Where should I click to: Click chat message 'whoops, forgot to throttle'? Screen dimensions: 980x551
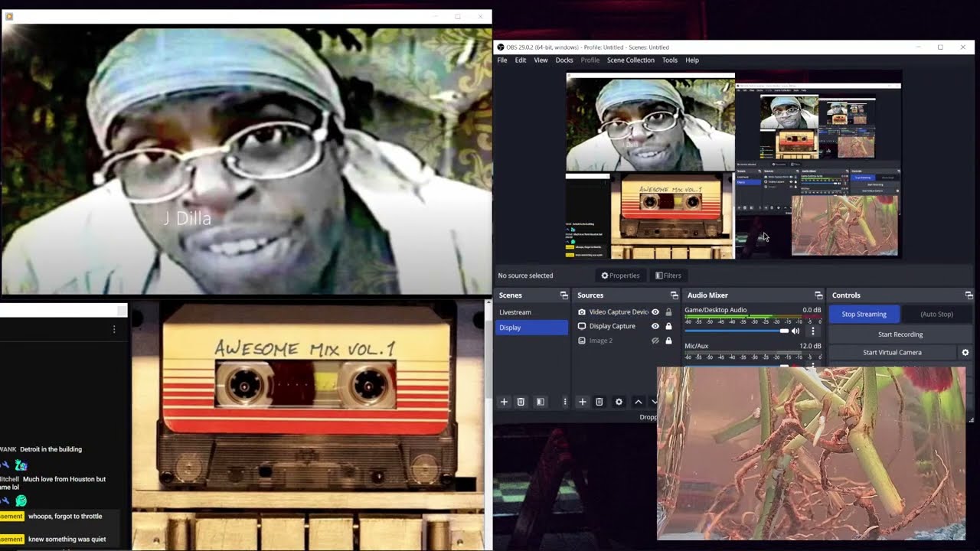[65, 517]
